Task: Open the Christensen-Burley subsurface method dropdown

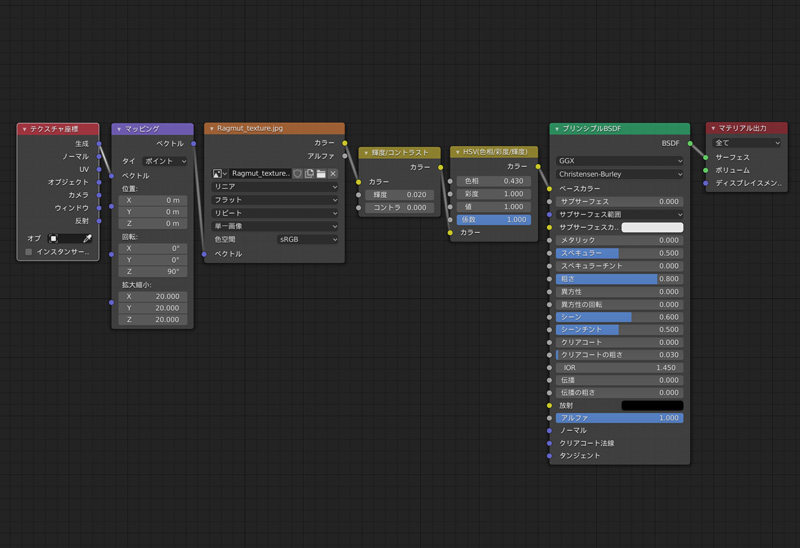Action: (619, 174)
